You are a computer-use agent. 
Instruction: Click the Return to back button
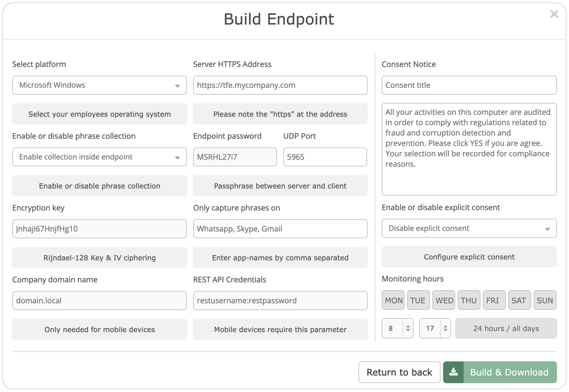point(399,372)
